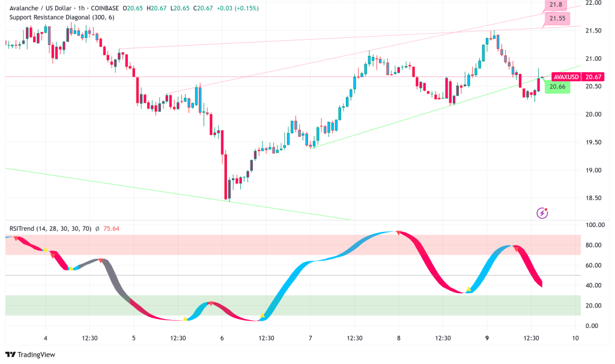The height and width of the screenshot is (364, 615).
Task: Click 100.00 on the RSI axis
Action: 595,225
